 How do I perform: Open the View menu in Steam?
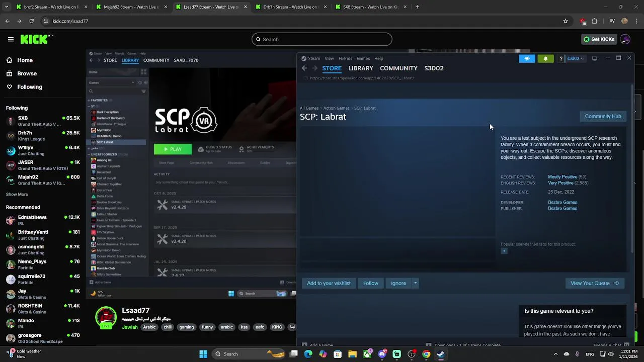click(x=329, y=59)
